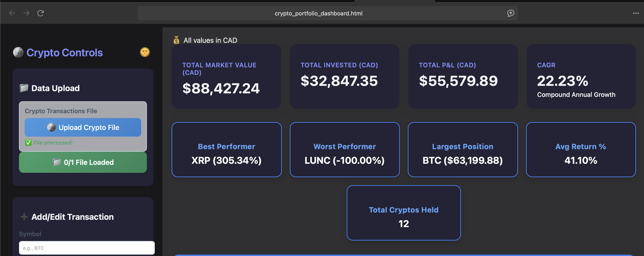Click the plus icon by Add/Edit Transaction
This screenshot has height=256, width=644.
click(x=24, y=216)
